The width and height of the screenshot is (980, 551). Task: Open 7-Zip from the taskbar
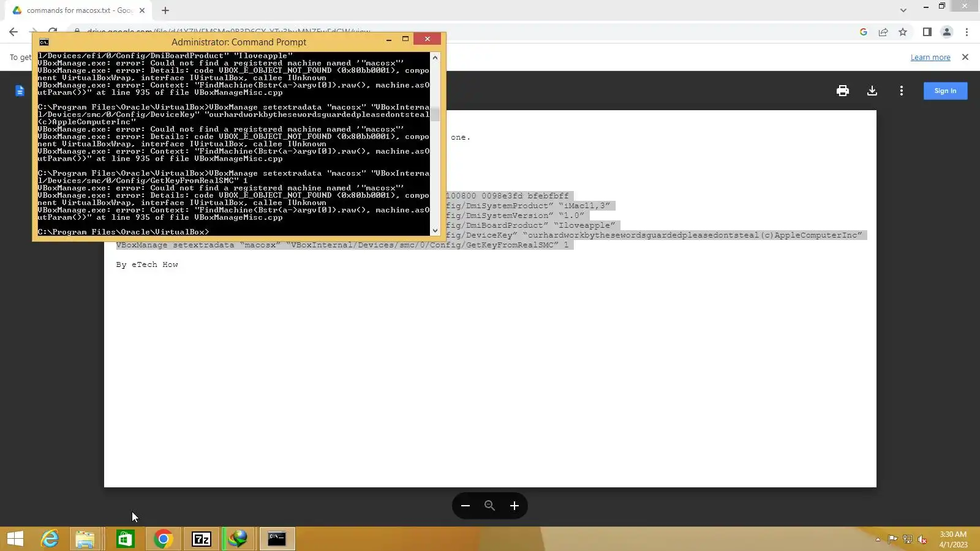pos(202,539)
